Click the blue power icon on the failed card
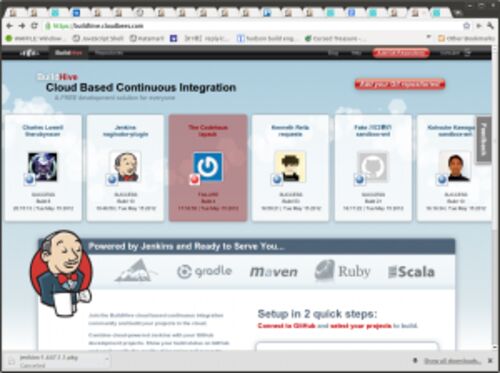Screen dimensions: 500x373 click(x=208, y=167)
